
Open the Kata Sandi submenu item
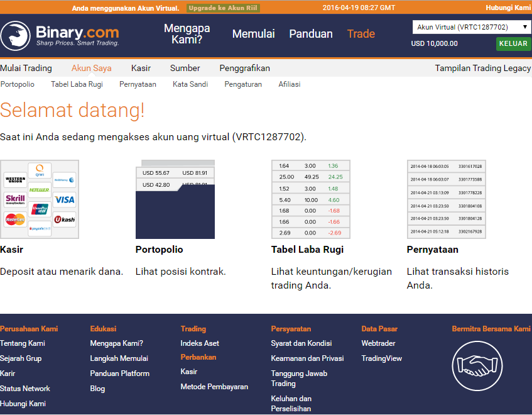coord(190,84)
